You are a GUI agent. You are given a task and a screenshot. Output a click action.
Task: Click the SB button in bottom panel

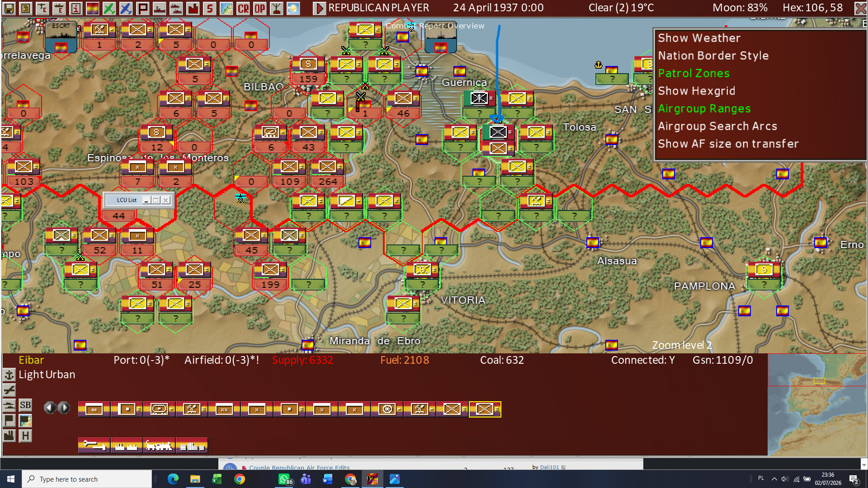25,405
